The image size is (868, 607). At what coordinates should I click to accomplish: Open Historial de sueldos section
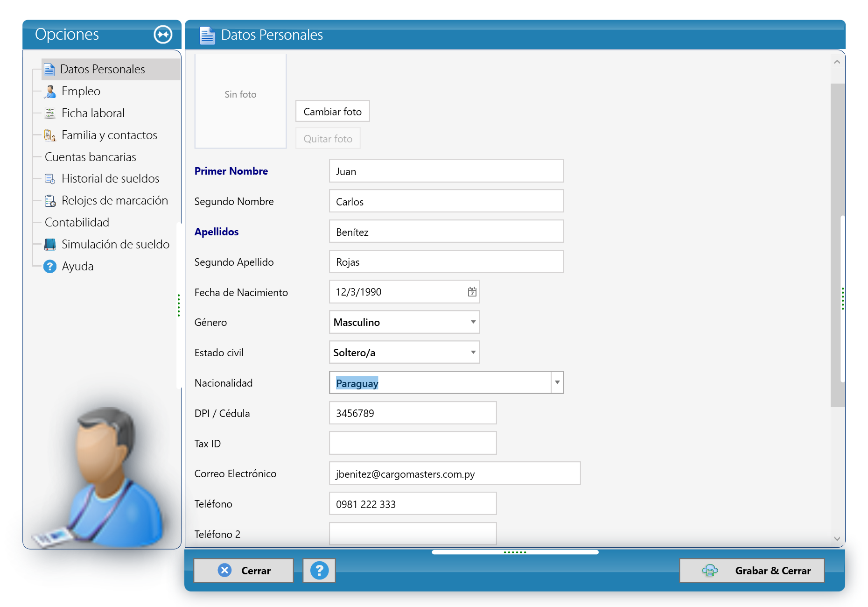(x=111, y=179)
